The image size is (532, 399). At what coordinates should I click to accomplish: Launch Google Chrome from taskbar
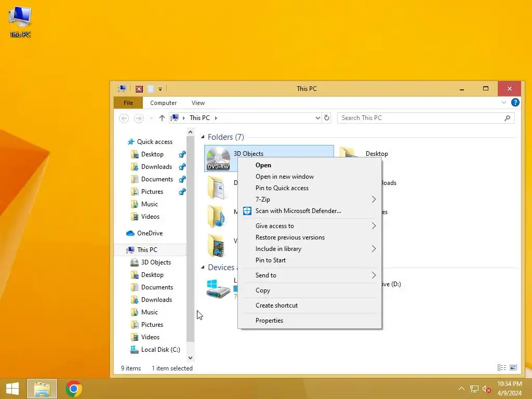74,389
